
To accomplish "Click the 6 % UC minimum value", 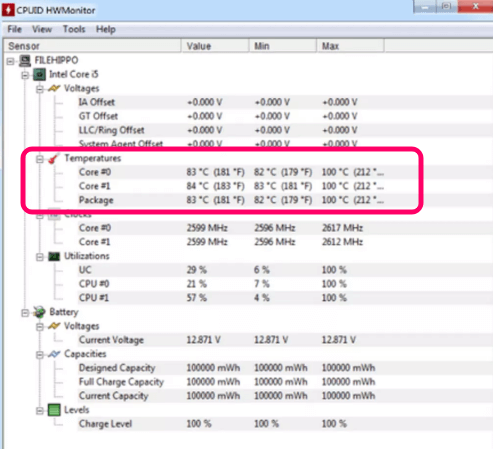I will 262,270.
